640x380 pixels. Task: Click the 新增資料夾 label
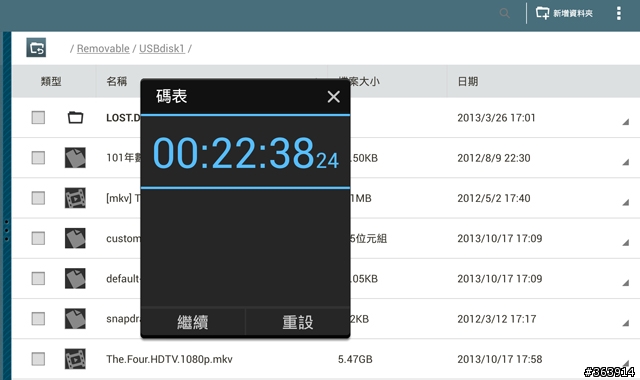573,13
